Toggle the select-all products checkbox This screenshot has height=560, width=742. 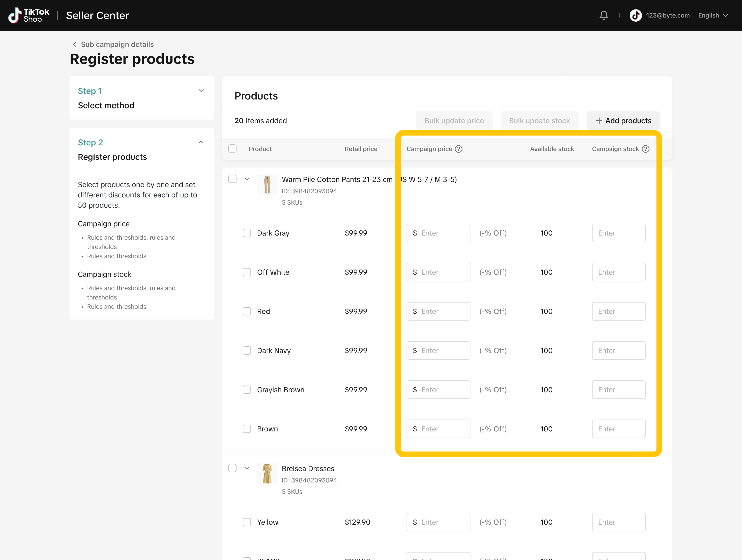pyautogui.click(x=232, y=149)
